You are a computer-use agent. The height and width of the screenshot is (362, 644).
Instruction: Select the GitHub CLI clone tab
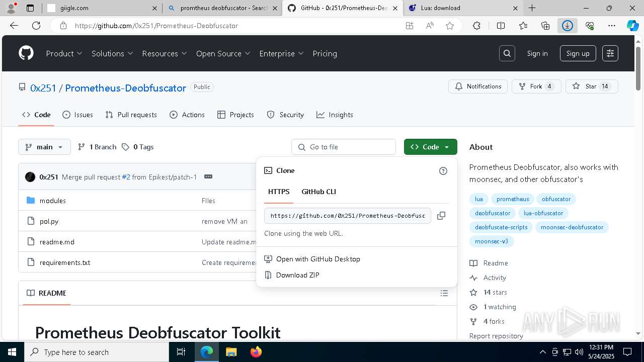click(x=318, y=192)
